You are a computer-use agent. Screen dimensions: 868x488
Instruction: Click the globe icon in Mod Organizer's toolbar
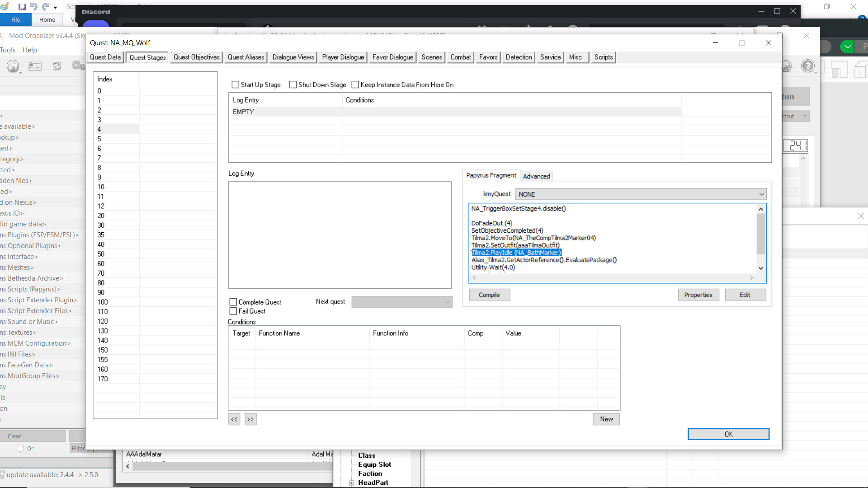13,66
